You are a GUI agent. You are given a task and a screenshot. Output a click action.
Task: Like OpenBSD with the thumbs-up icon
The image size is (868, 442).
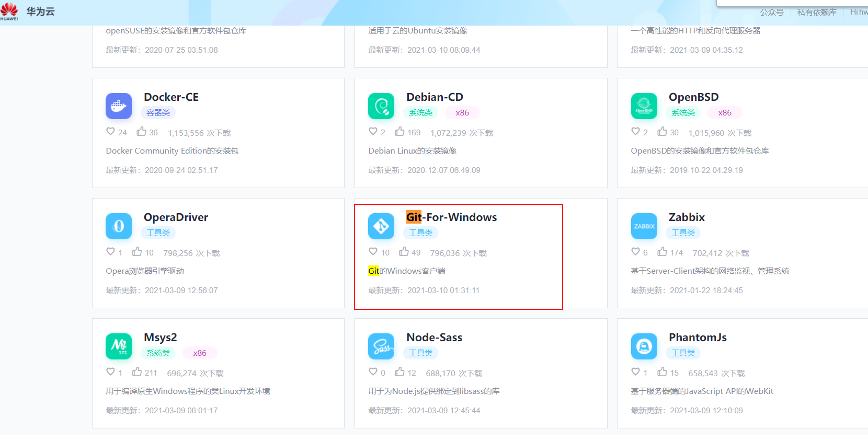pos(662,132)
